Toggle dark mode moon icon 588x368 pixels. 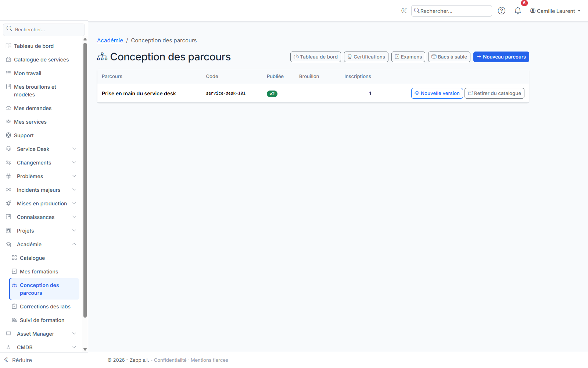pyautogui.click(x=404, y=11)
